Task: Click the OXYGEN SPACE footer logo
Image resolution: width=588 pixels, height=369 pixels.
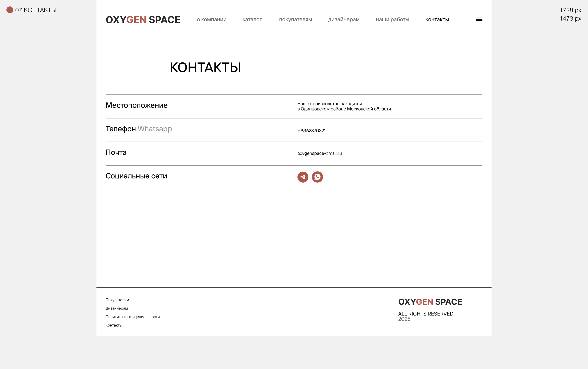Action: click(430, 302)
